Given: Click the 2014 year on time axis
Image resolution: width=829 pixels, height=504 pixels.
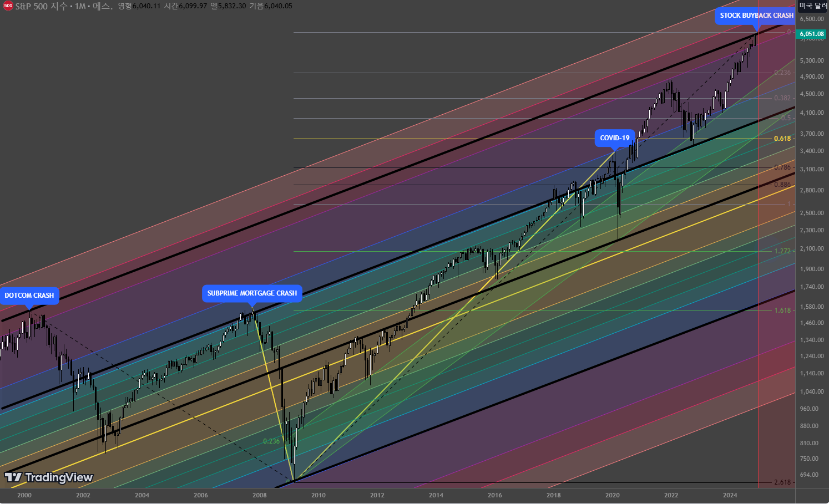Looking at the screenshot, I should 436,495.
